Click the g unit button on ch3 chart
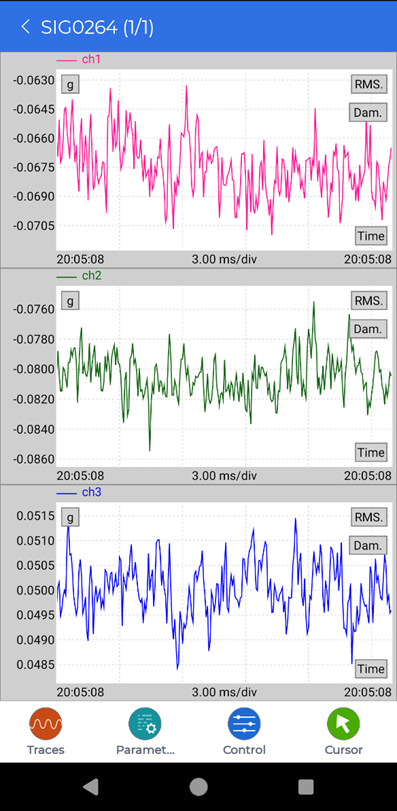The height and width of the screenshot is (811, 397). [x=70, y=517]
